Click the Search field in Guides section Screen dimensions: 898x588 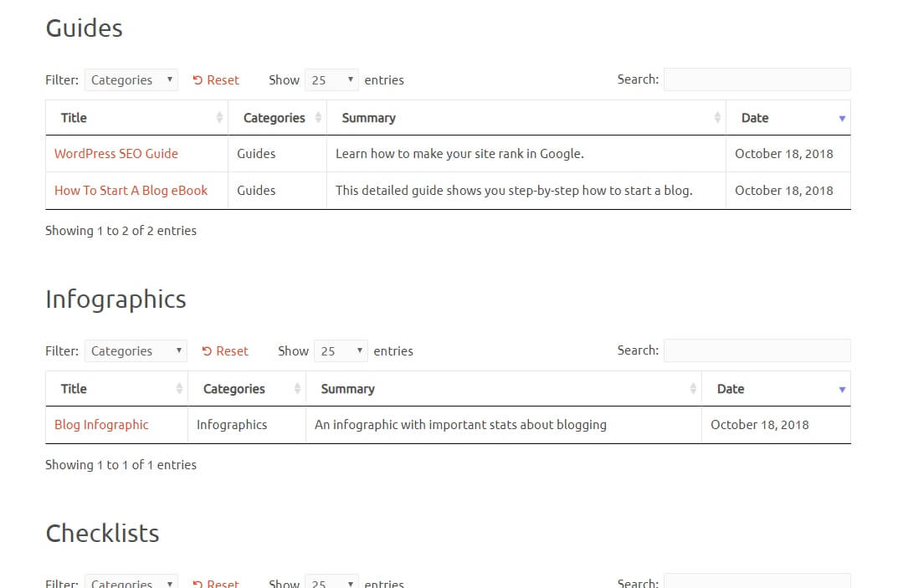pos(756,79)
